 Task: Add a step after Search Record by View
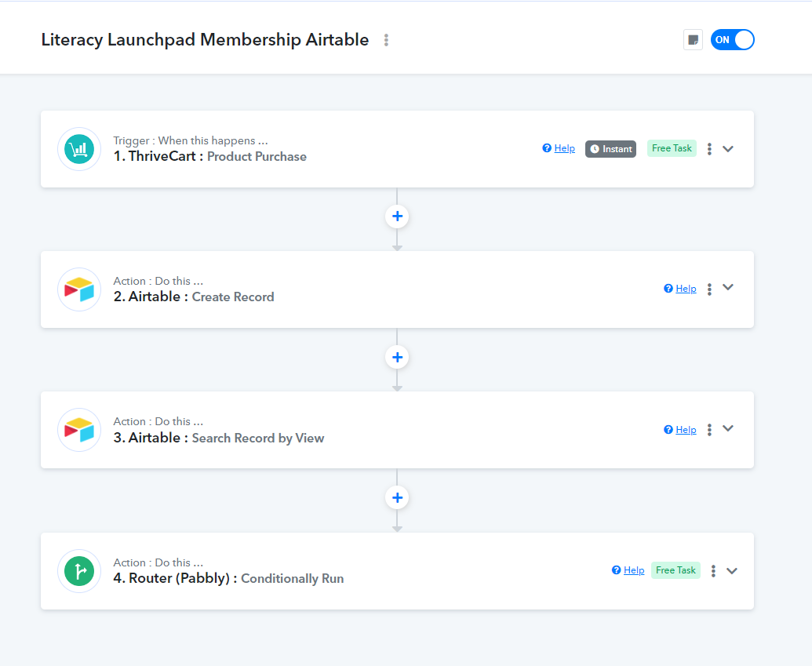(397, 497)
